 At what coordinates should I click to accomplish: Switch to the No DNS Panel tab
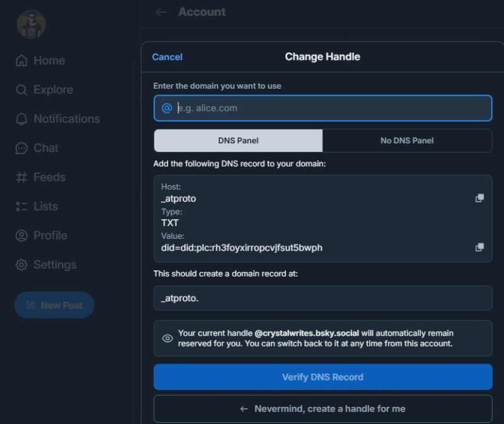point(407,140)
